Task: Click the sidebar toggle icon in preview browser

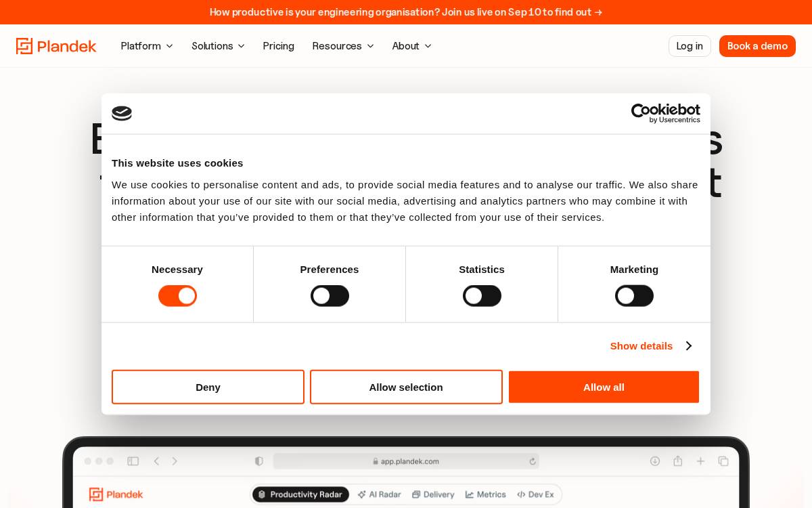Action: click(133, 461)
